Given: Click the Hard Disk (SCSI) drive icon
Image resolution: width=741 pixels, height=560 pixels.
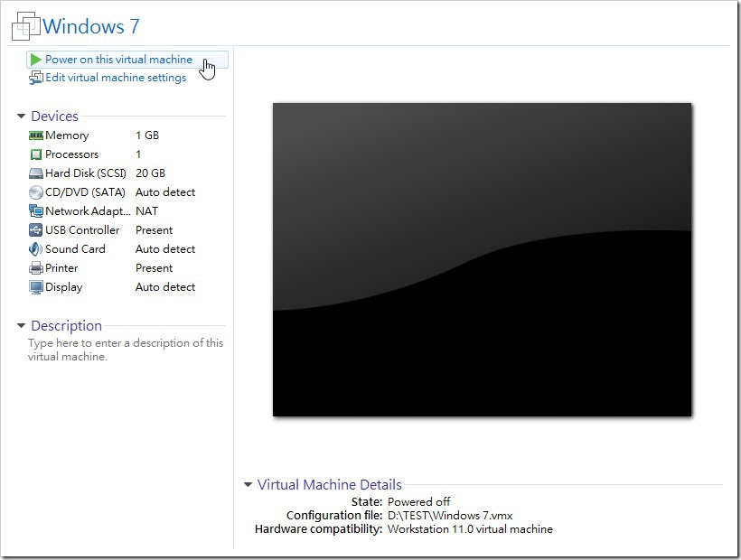Looking at the screenshot, I should (x=36, y=173).
